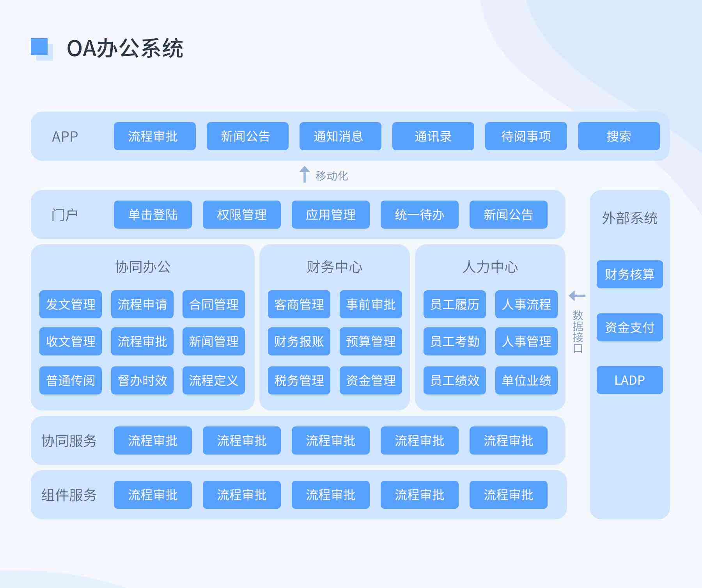Select the 普通传阅 block
The image size is (702, 588).
[x=71, y=380]
